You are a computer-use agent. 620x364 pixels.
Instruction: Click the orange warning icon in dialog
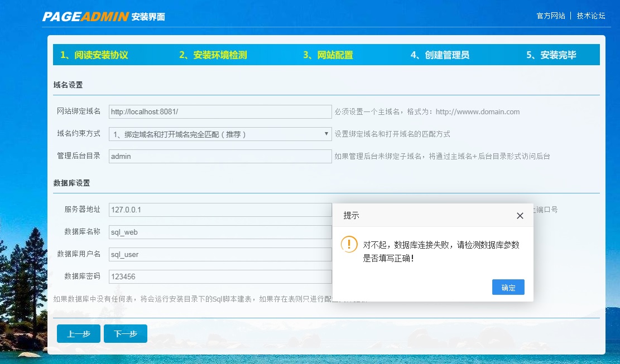349,244
